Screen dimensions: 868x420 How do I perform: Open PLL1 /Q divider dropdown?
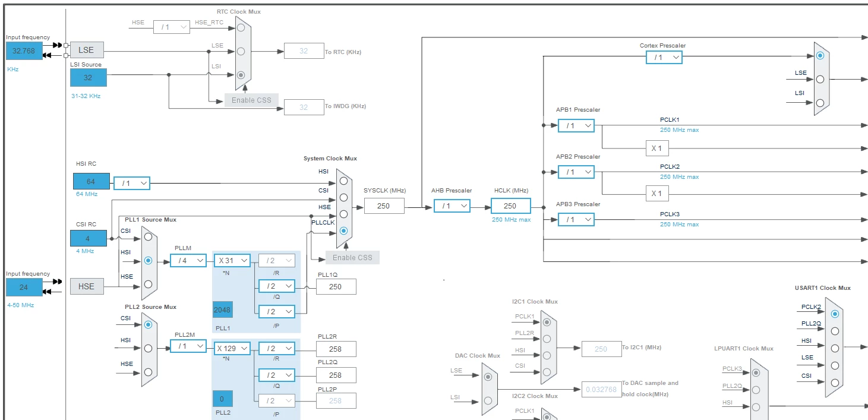click(x=277, y=286)
